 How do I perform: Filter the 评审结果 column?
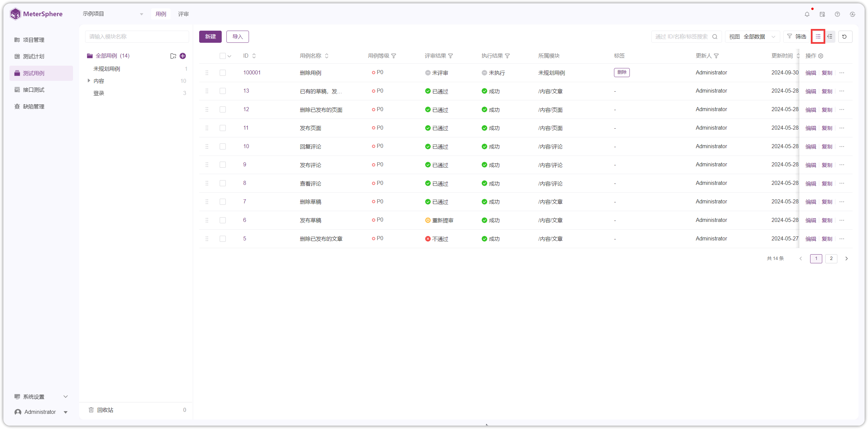point(450,56)
